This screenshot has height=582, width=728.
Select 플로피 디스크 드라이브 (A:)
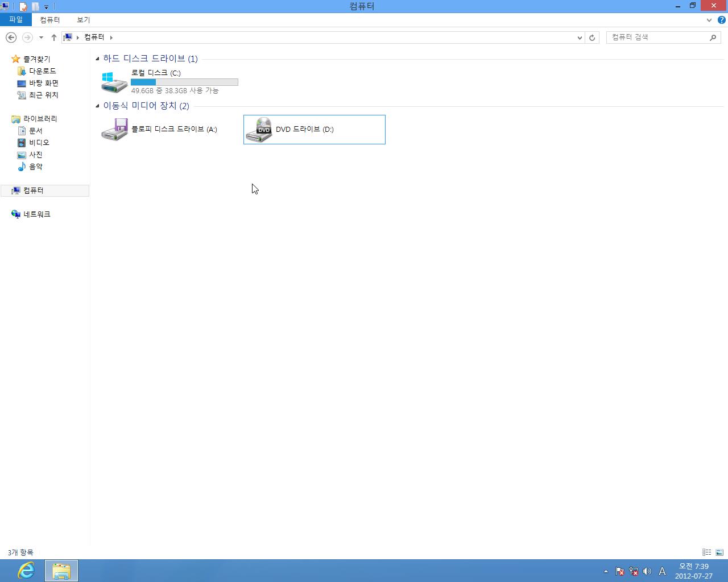tap(171, 130)
